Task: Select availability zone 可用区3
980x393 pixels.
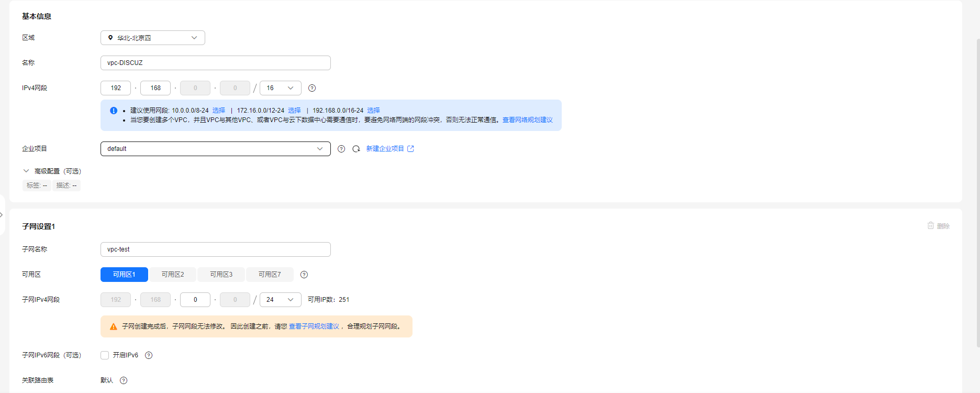Action: [x=221, y=275]
